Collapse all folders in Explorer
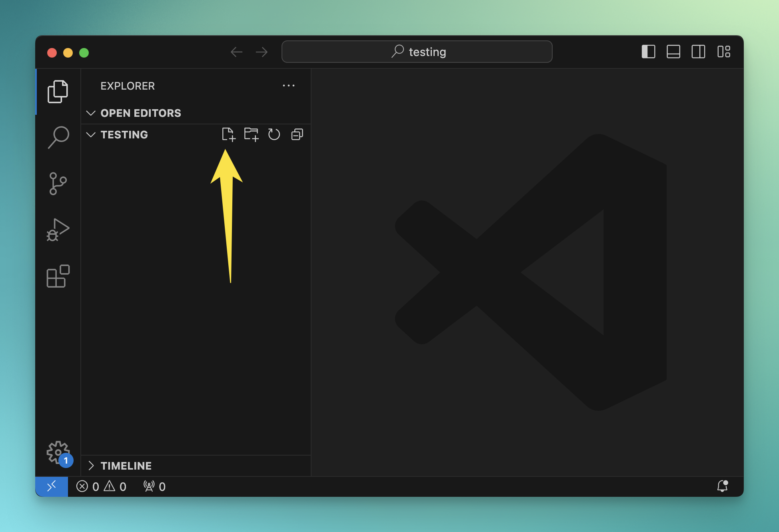Image resolution: width=779 pixels, height=532 pixels. tap(297, 134)
